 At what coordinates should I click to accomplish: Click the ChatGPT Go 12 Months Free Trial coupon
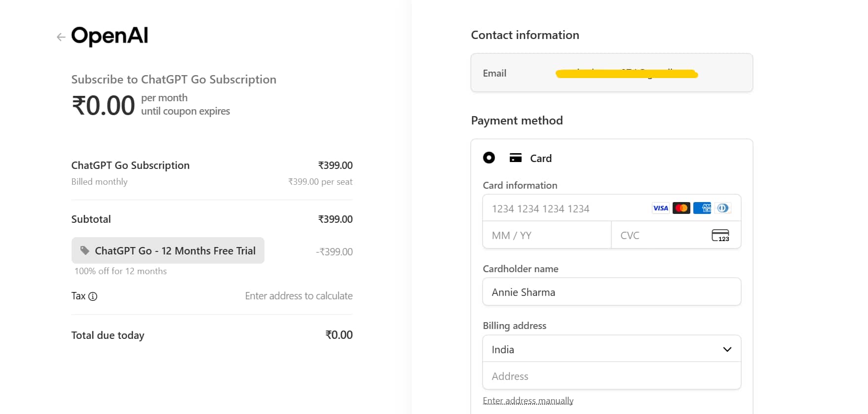click(168, 250)
